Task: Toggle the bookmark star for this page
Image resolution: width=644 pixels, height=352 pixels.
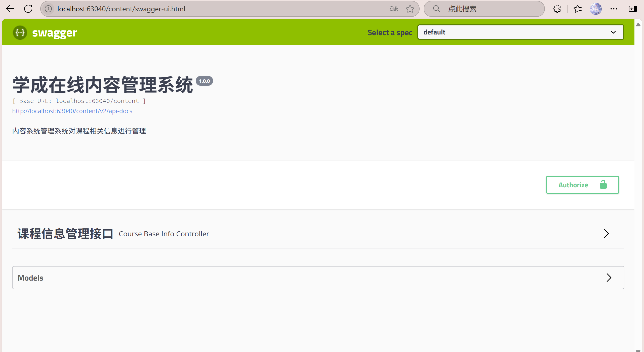Action: tap(410, 9)
